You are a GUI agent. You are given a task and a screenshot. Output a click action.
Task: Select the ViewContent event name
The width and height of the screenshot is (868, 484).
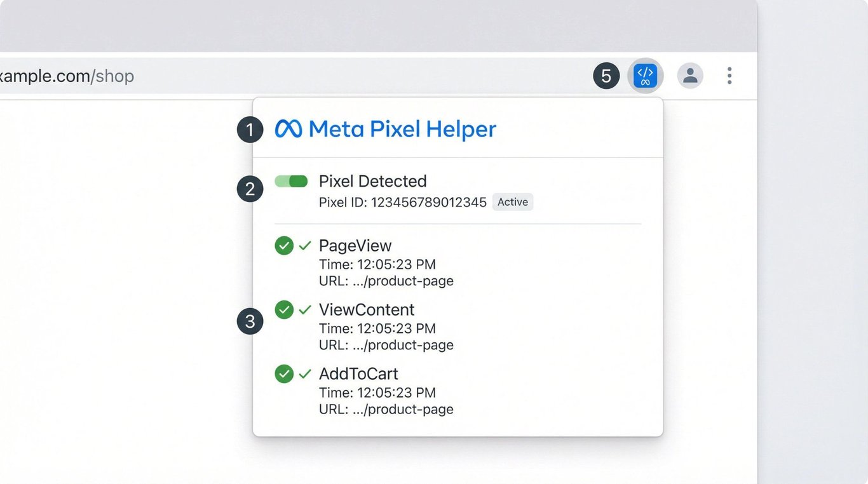pyautogui.click(x=367, y=309)
